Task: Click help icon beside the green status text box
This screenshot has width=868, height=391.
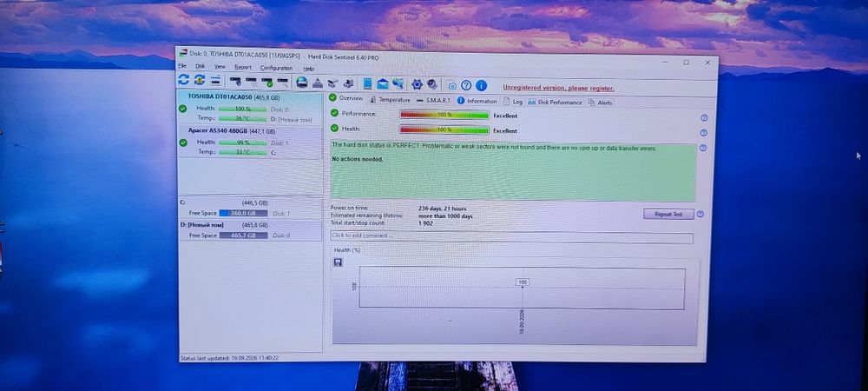Action: (703, 148)
